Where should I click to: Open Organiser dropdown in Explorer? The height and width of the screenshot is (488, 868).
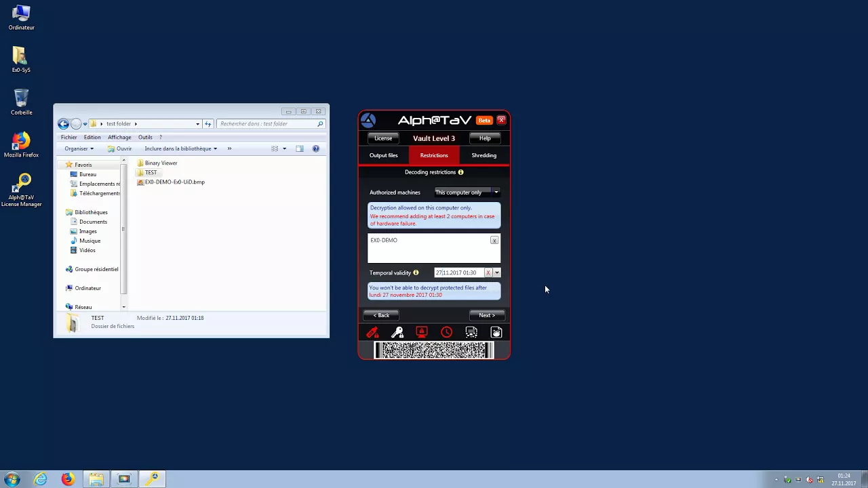tap(79, 148)
